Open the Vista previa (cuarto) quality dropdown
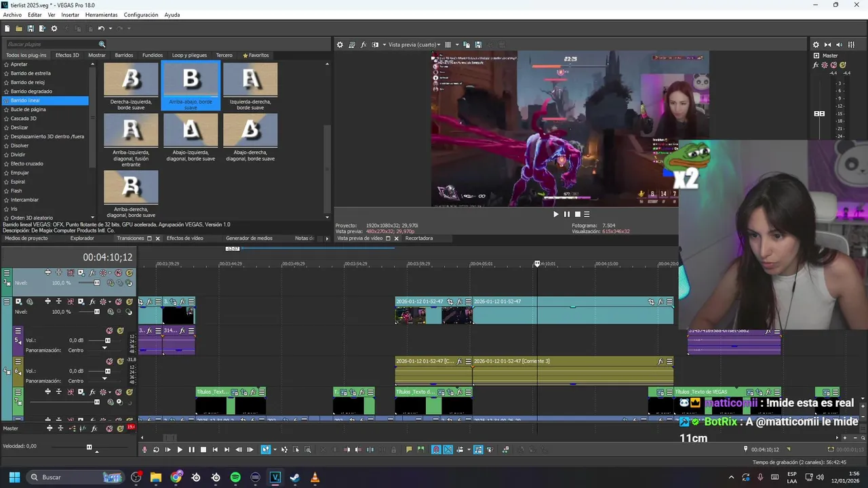Screen dimensions: 868x488 (x=414, y=45)
